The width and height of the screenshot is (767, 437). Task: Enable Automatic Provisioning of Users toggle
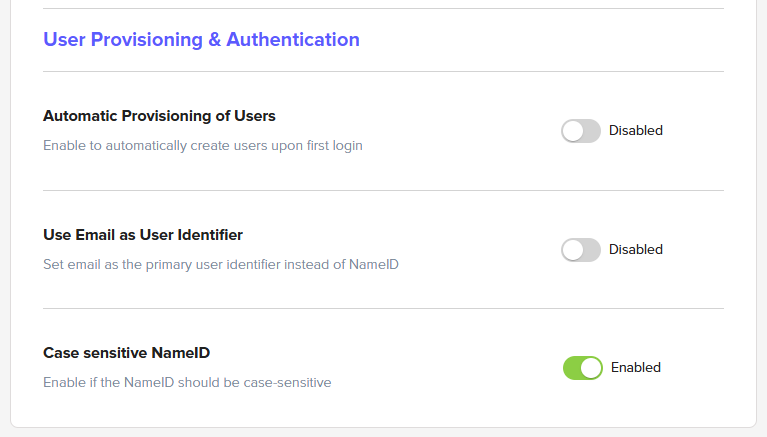tap(581, 131)
